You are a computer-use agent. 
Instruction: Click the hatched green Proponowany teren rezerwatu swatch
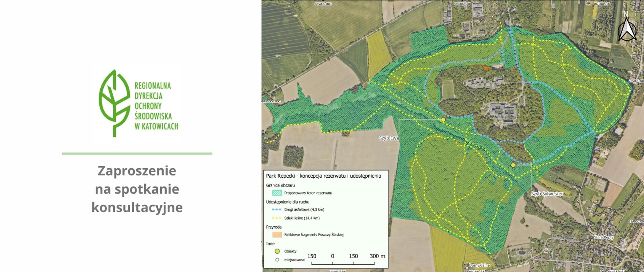[x=277, y=193]
